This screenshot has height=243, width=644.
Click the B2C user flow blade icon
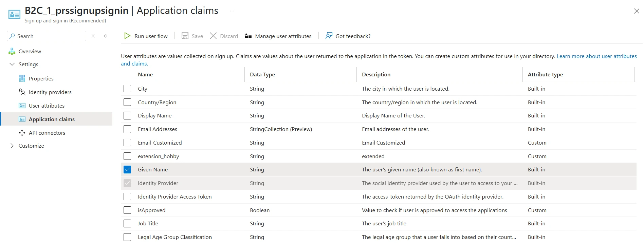tap(14, 15)
